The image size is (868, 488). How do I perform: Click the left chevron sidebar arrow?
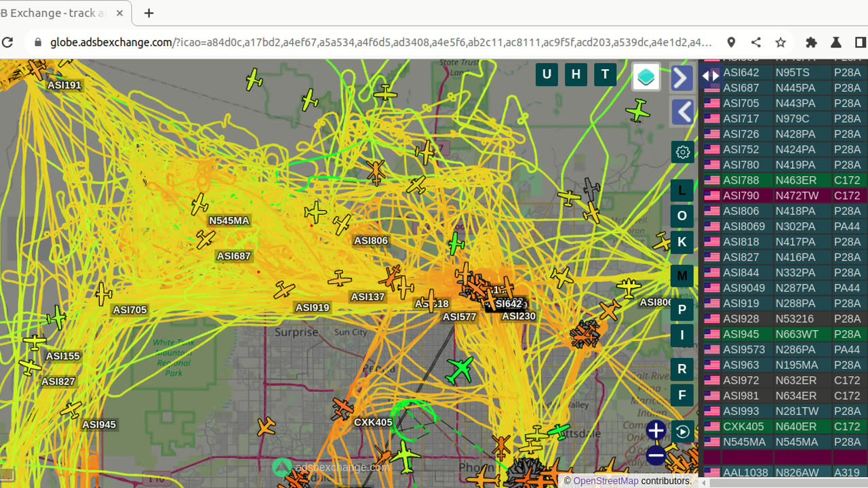[x=684, y=112]
